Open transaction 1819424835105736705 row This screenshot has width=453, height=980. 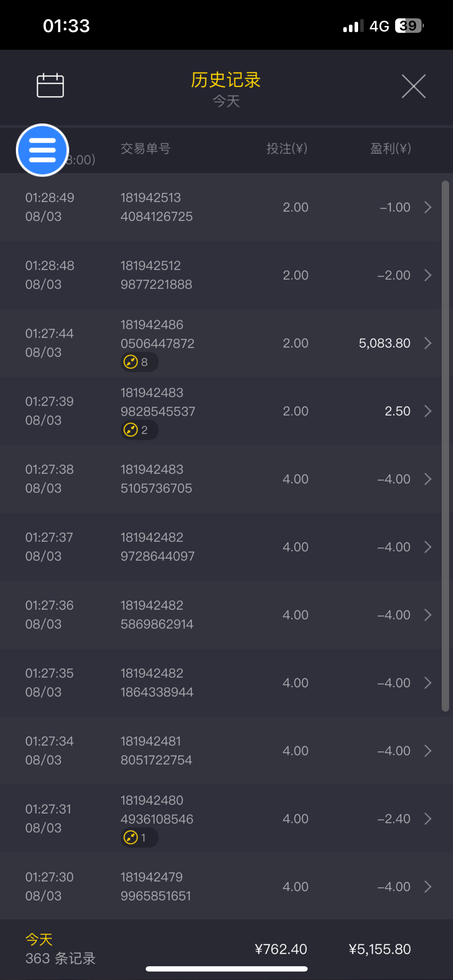point(156,479)
